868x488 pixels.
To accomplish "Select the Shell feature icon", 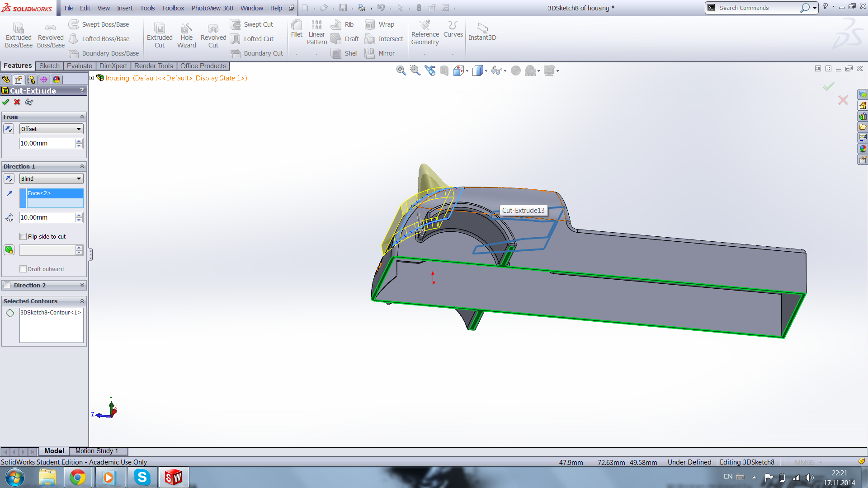I will point(336,53).
